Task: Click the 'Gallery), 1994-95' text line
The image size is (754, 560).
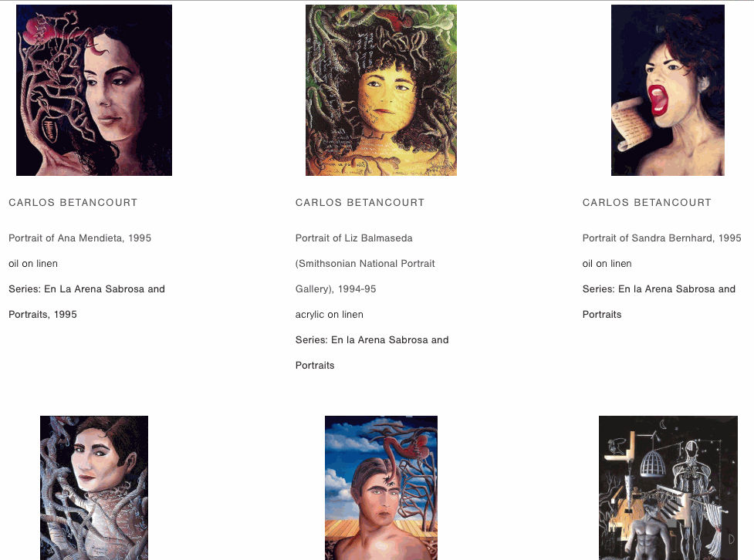Action: (336, 289)
